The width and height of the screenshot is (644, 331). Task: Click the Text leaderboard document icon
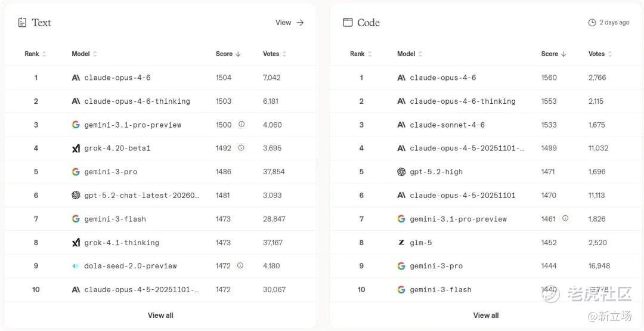(22, 23)
